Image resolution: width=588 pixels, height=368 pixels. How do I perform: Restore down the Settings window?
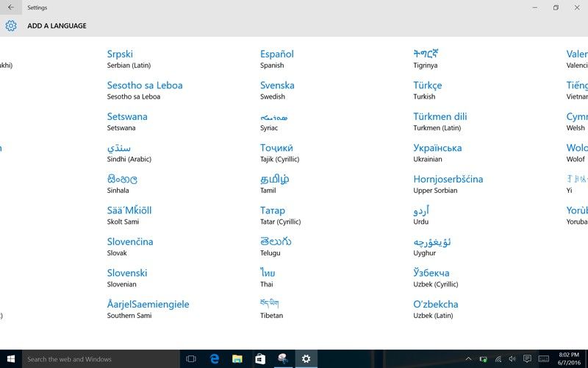(x=556, y=7)
